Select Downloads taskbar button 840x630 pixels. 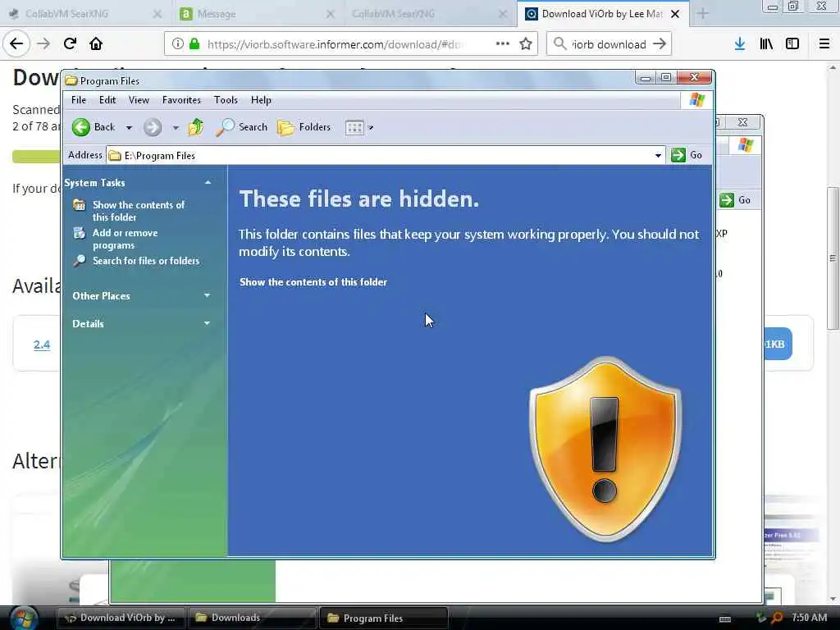252,618
